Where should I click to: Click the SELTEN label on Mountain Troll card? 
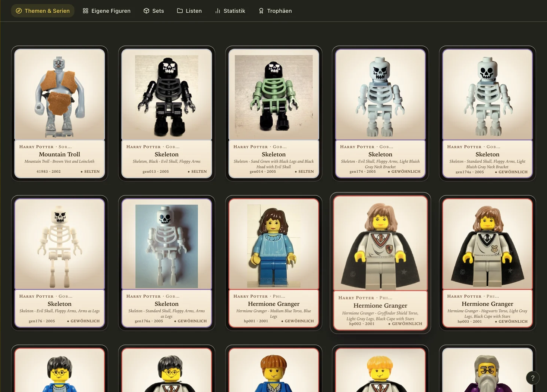pos(90,172)
